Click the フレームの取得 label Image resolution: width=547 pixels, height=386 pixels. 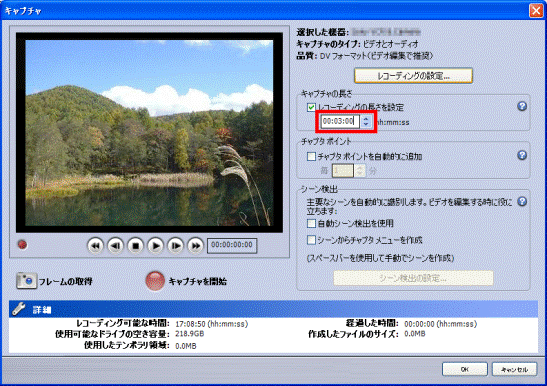pos(66,281)
